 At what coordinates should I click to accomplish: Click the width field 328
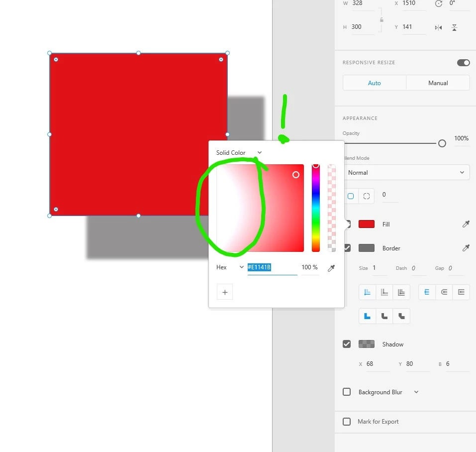(x=363, y=3)
